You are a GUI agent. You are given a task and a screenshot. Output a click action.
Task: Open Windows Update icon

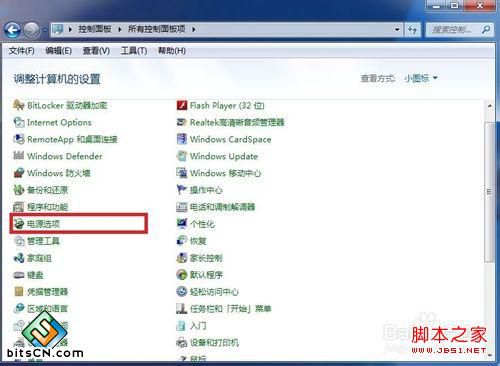pyautogui.click(x=182, y=156)
